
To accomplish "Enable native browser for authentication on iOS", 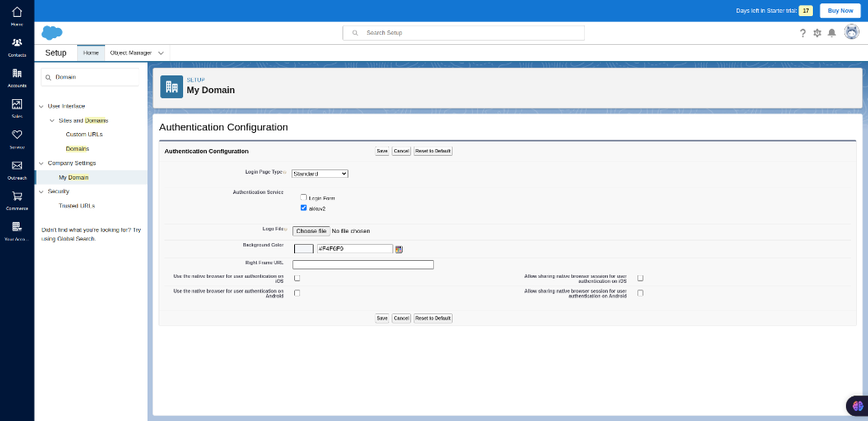I will [x=298, y=279].
